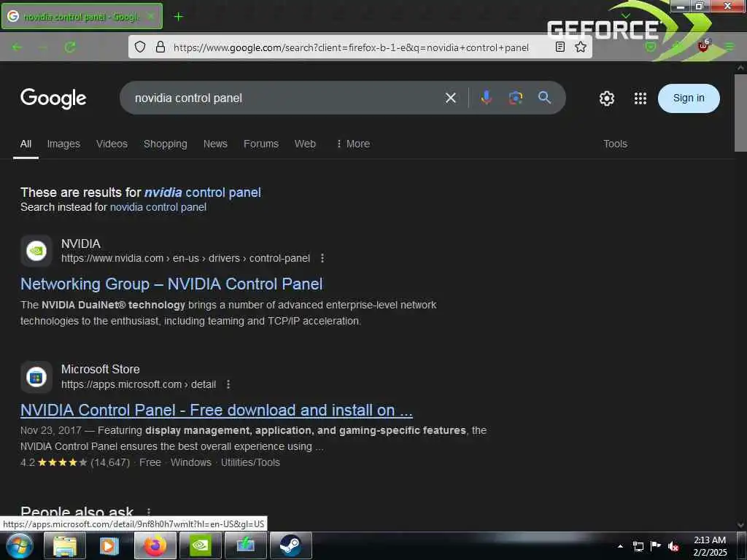
Task: Open the Steam taskbar icon
Action: (x=290, y=545)
